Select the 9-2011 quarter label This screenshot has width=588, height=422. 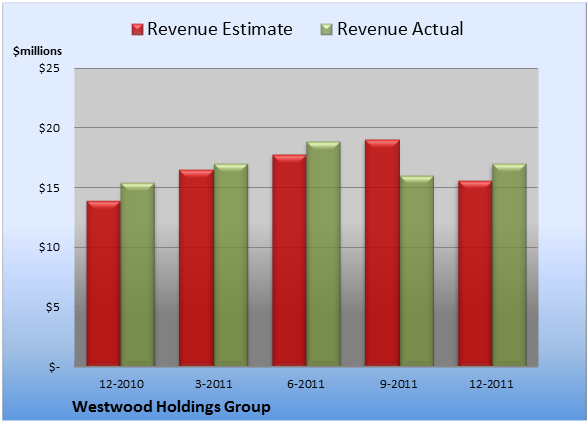[x=399, y=384]
